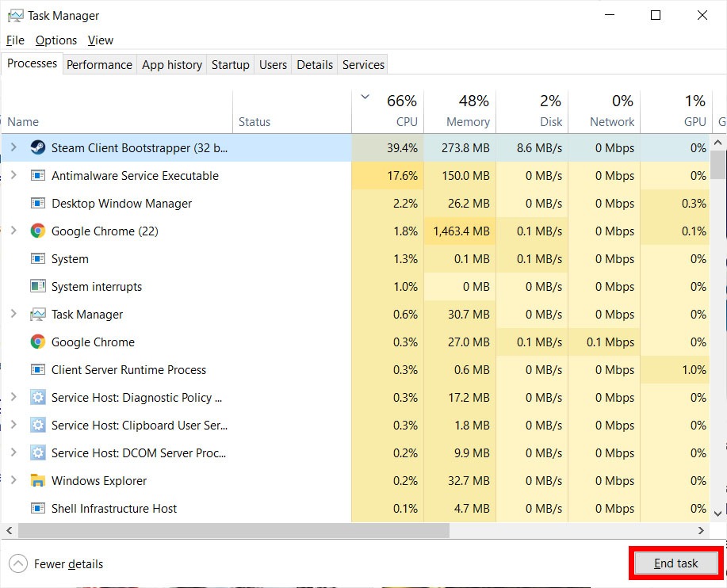
Task: Switch to the Performance tab
Action: pos(99,64)
